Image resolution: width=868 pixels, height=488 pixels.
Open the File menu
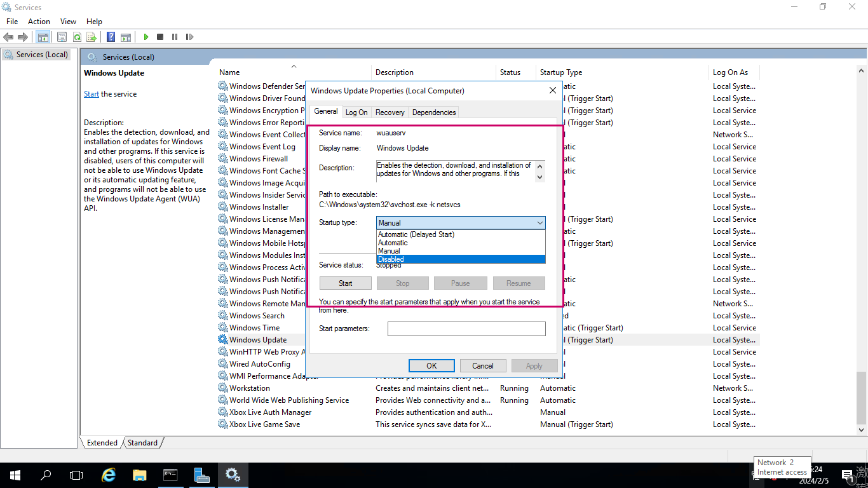(12, 21)
